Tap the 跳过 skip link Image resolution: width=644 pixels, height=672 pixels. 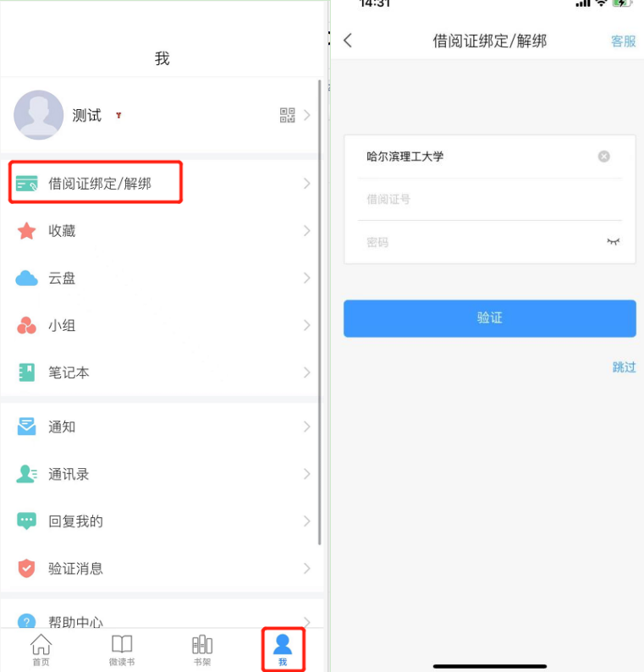[625, 367]
